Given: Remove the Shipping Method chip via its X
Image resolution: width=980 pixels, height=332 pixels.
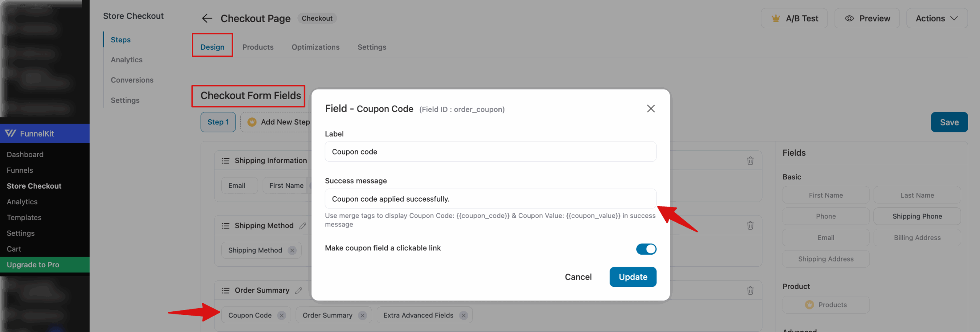Looking at the screenshot, I should click(x=292, y=250).
